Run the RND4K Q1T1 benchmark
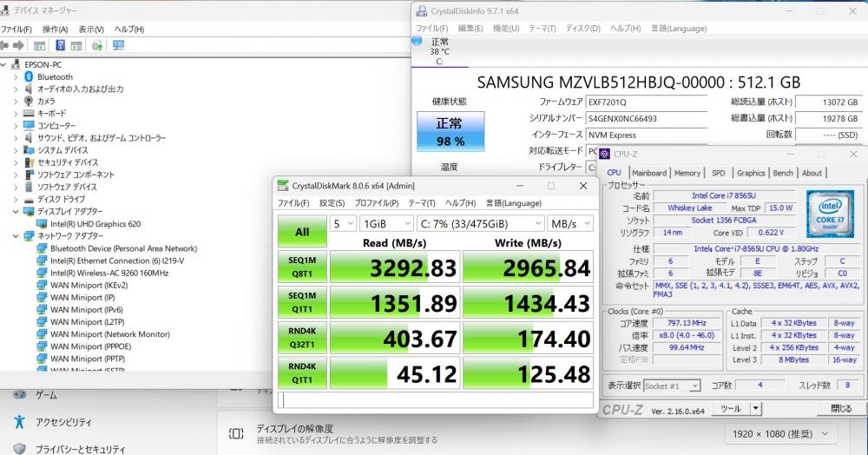Image resolution: width=868 pixels, height=455 pixels. point(302,373)
